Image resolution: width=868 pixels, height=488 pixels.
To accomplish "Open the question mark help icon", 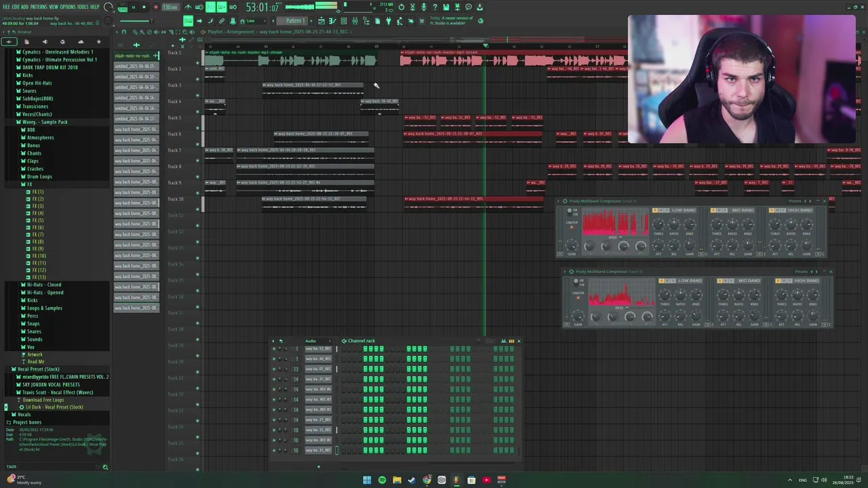I will (435, 7).
